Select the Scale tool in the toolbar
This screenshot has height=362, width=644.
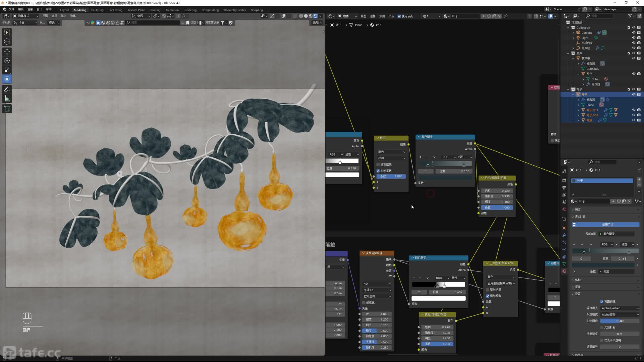click(x=7, y=70)
